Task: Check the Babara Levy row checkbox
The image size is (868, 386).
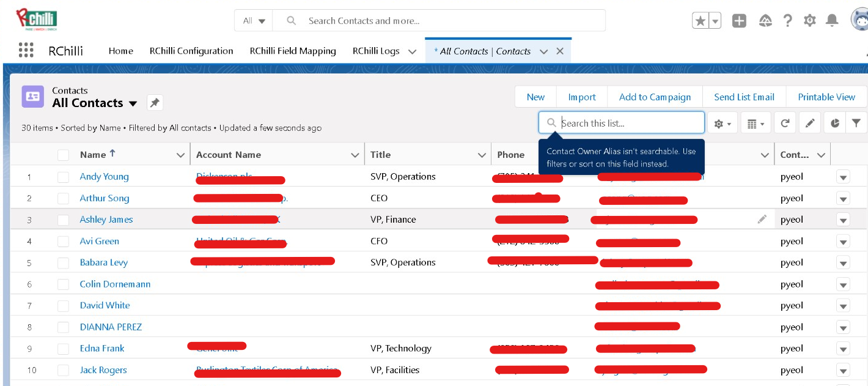Action: click(x=64, y=262)
